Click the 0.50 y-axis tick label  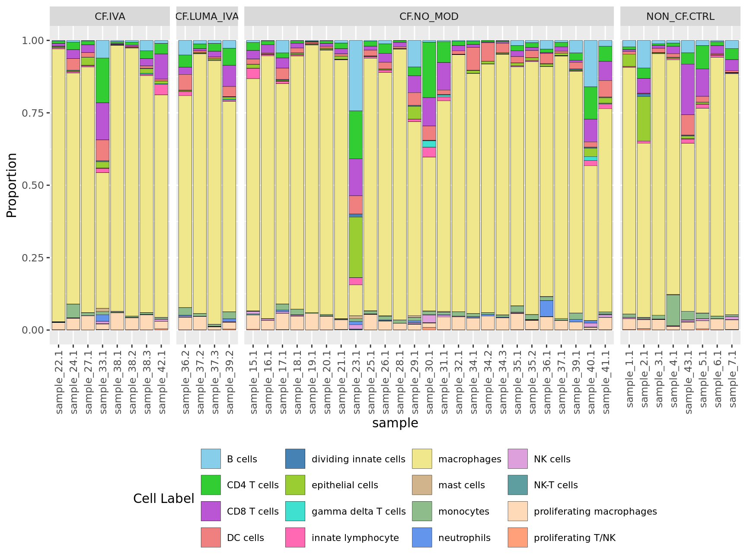click(x=33, y=185)
